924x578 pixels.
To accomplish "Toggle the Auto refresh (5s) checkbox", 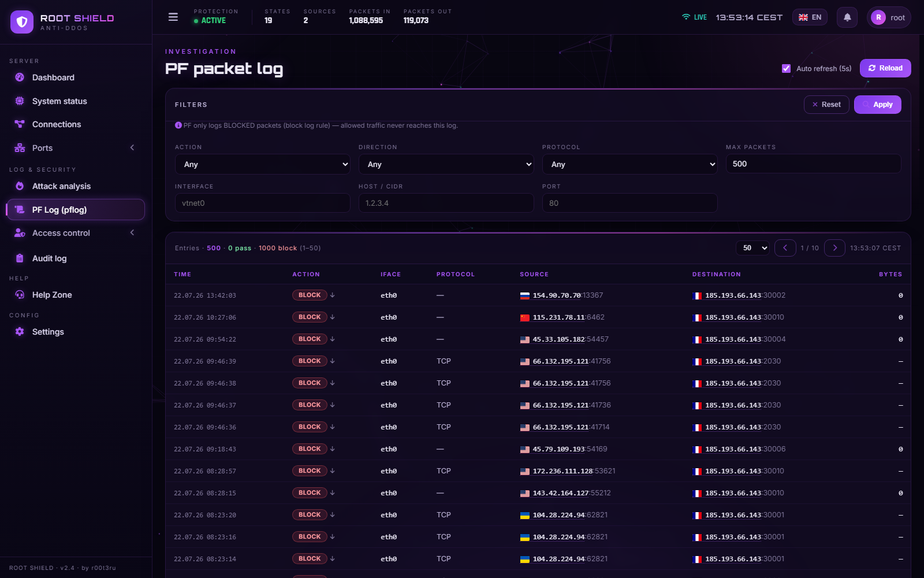I will pyautogui.click(x=786, y=68).
